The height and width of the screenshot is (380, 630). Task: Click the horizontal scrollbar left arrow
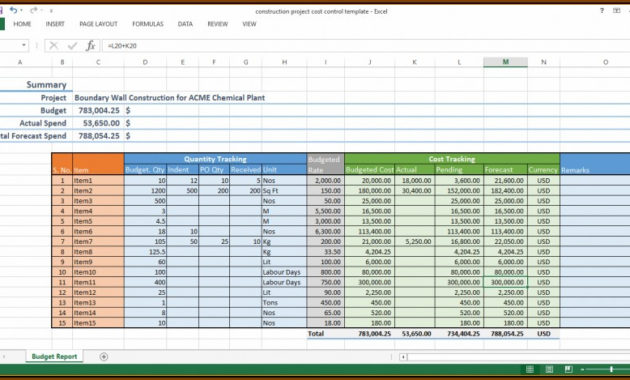(x=403, y=357)
